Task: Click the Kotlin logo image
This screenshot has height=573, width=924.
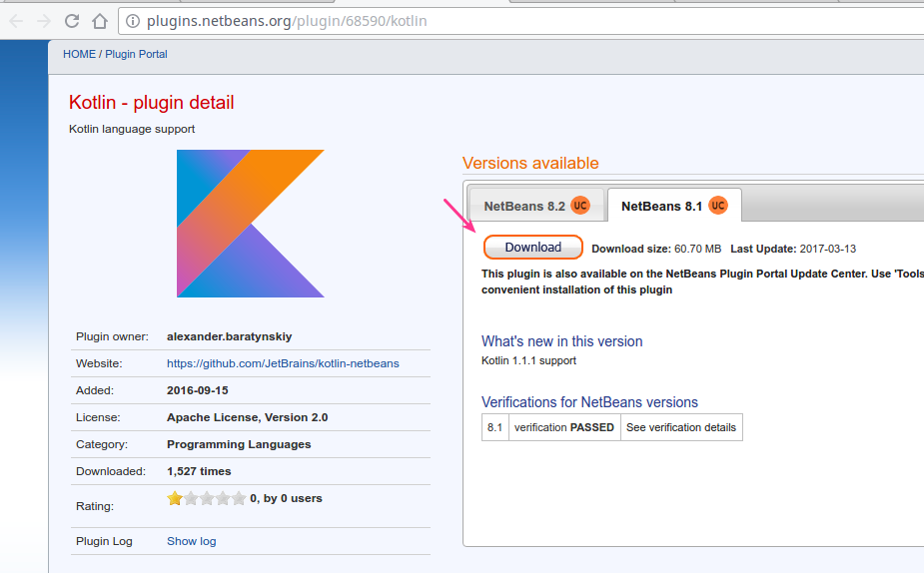Action: pos(251,224)
